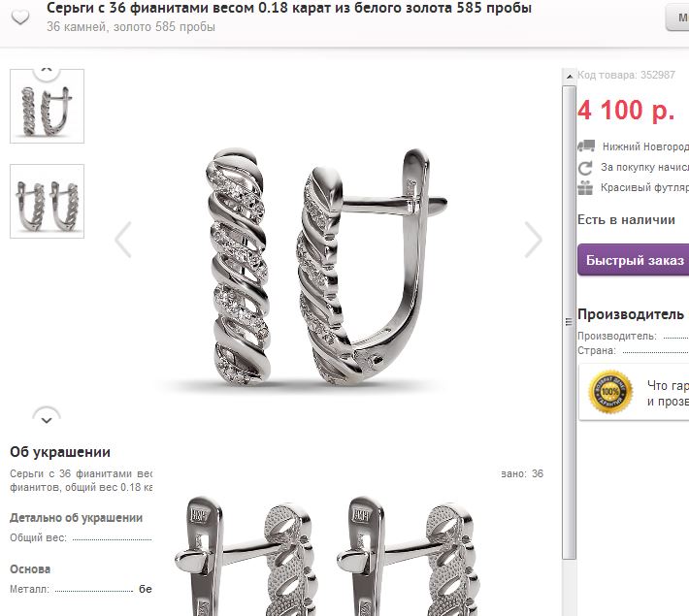This screenshot has height=616, width=689.
Task: Click scrollbar up arrow in side panel
Action: pyautogui.click(x=570, y=76)
